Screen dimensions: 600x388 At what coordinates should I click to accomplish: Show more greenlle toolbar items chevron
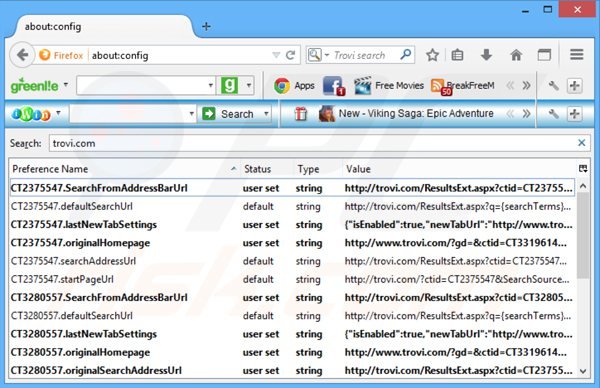[x=527, y=85]
